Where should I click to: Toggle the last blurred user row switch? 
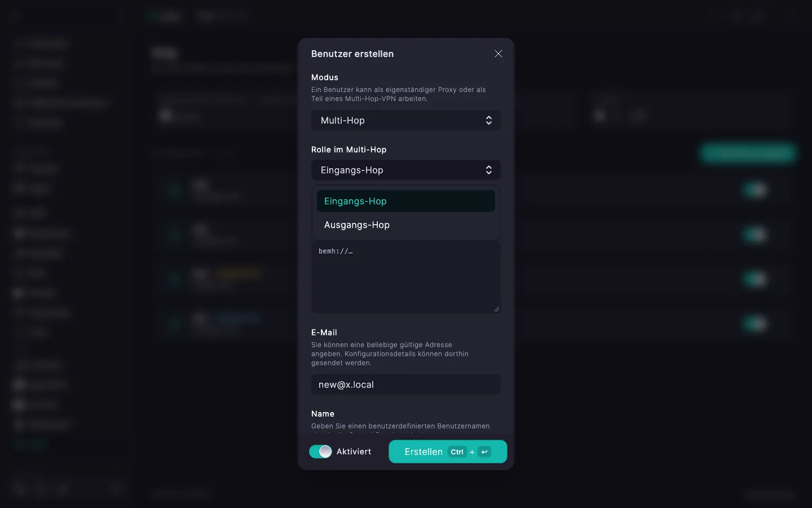[x=756, y=323]
